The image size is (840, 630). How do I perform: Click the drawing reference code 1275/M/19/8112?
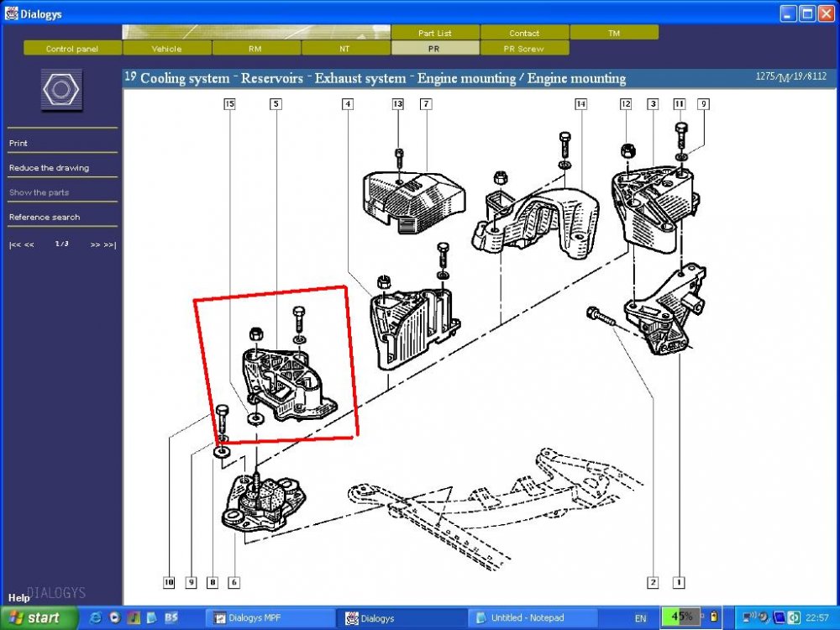pos(791,76)
